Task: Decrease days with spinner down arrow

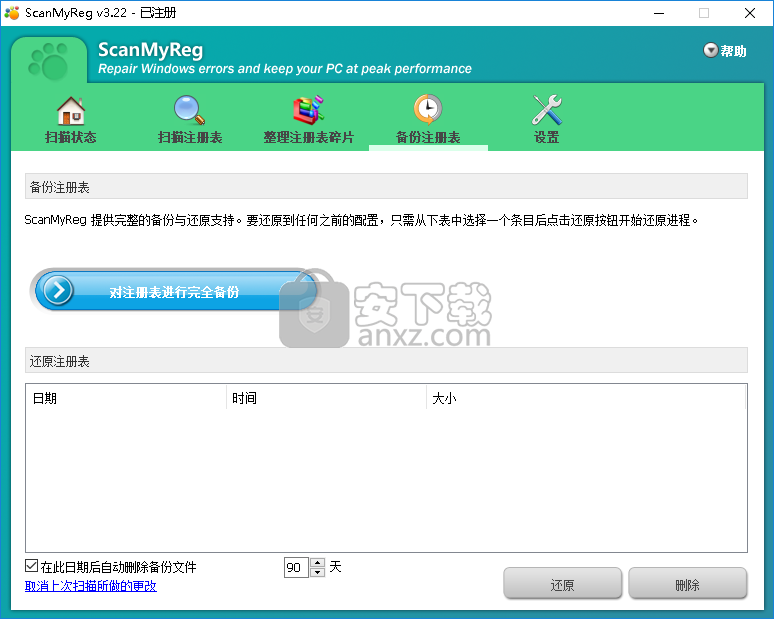Action: (317, 572)
